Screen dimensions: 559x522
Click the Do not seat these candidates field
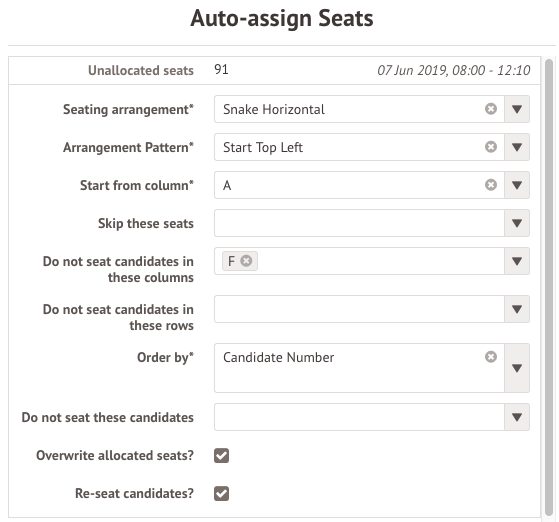[x=359, y=417]
